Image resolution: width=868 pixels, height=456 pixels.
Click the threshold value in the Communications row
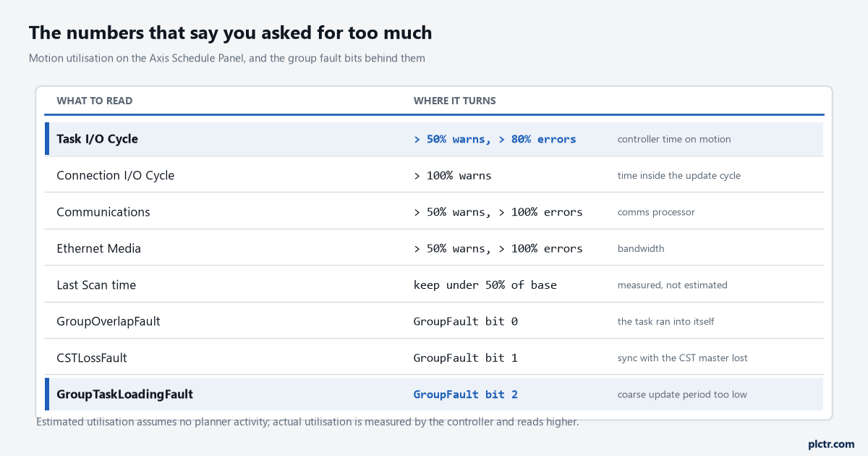[498, 212]
